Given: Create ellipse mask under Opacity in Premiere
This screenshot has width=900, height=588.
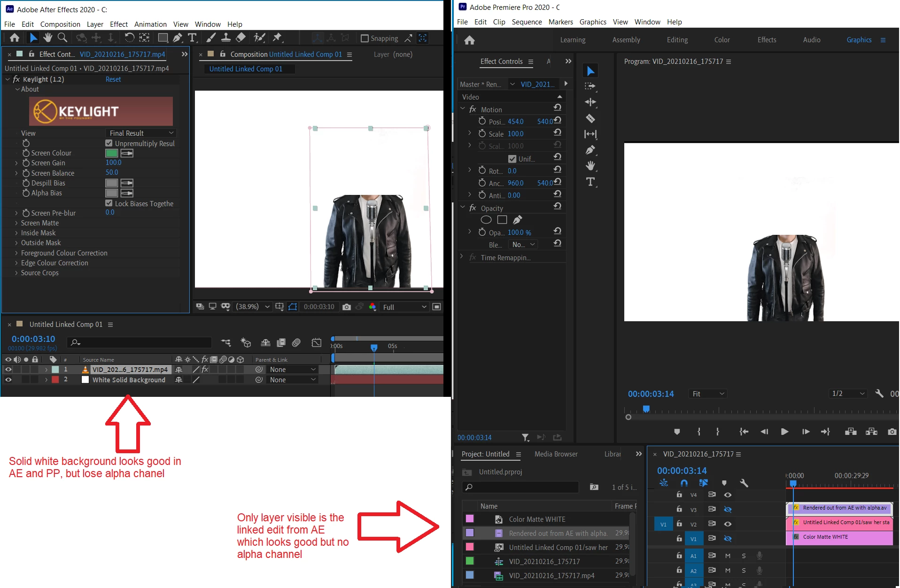Looking at the screenshot, I should point(486,220).
